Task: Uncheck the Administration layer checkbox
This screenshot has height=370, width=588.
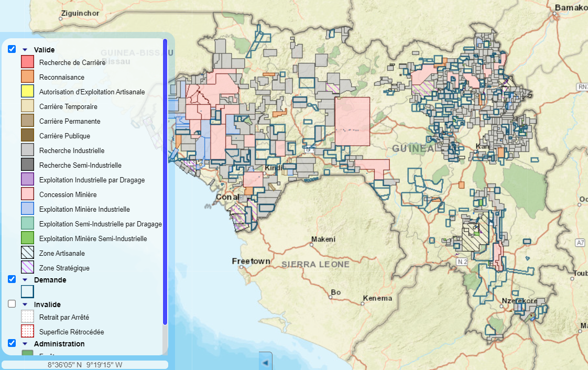Action: [x=12, y=343]
